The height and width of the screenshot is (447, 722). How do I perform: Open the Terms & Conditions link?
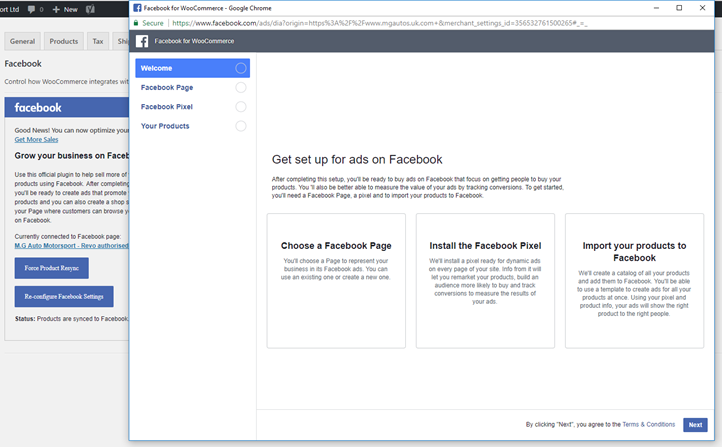[648, 424]
